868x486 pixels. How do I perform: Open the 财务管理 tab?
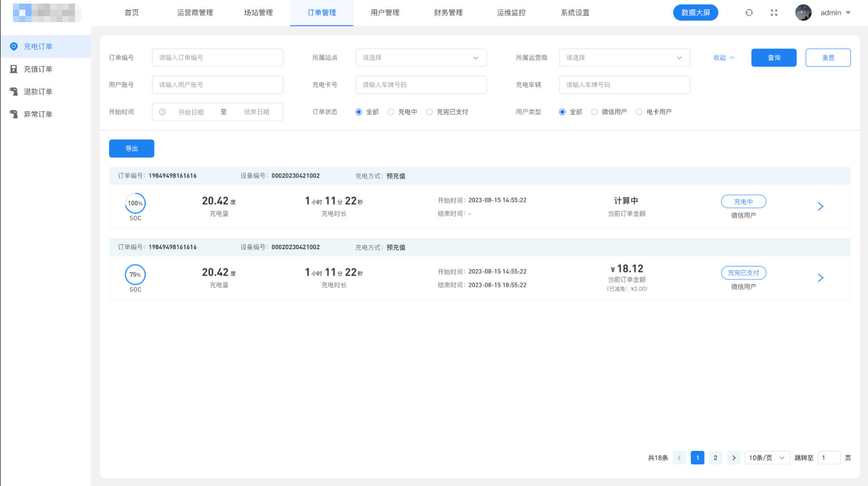click(x=448, y=12)
